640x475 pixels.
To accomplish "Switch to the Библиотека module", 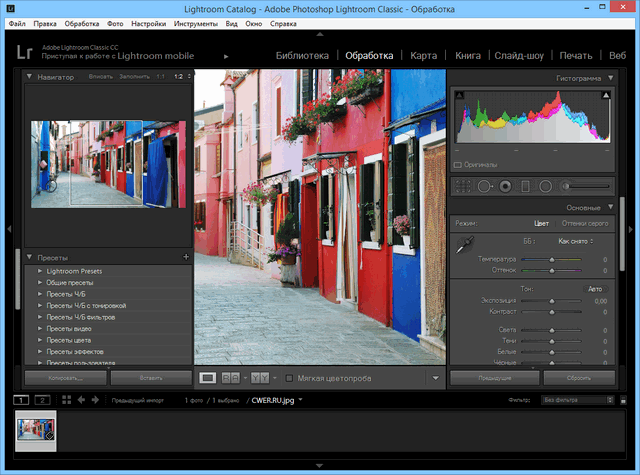I will click(x=302, y=55).
